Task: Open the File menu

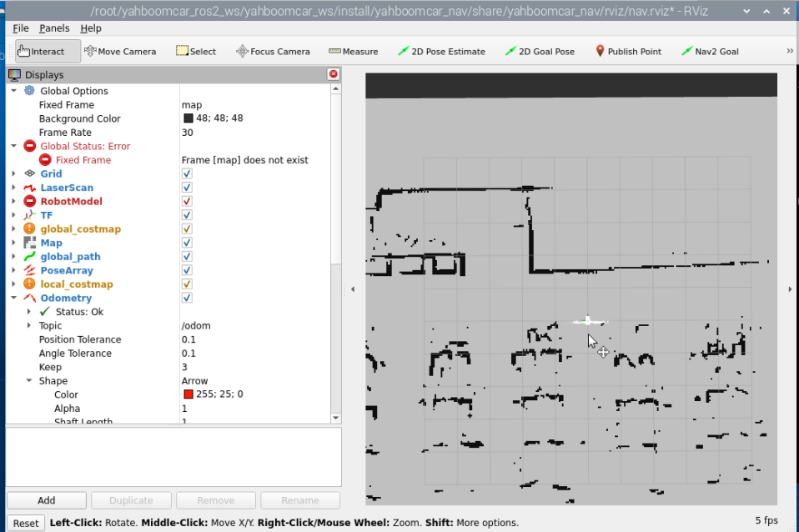Action: pyautogui.click(x=21, y=28)
